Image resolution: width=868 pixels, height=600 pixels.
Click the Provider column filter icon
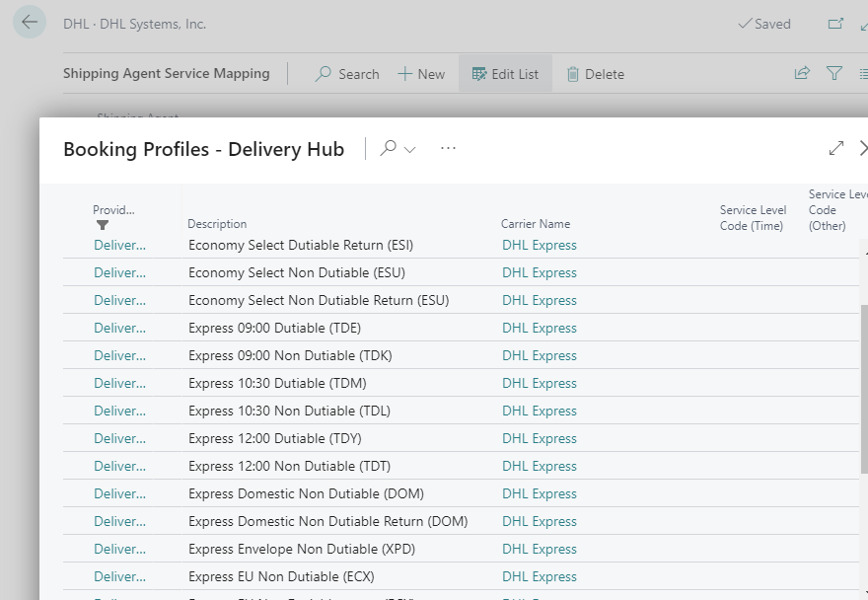(x=103, y=225)
